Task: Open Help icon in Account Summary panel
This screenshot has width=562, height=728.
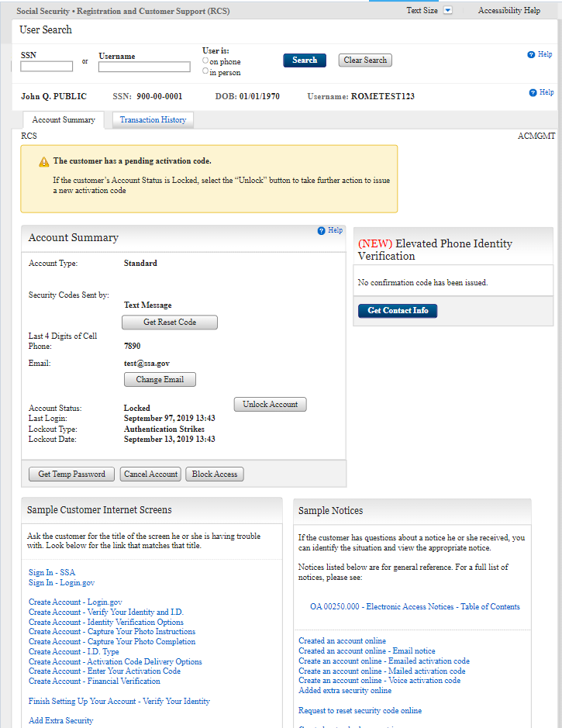Action: (322, 231)
